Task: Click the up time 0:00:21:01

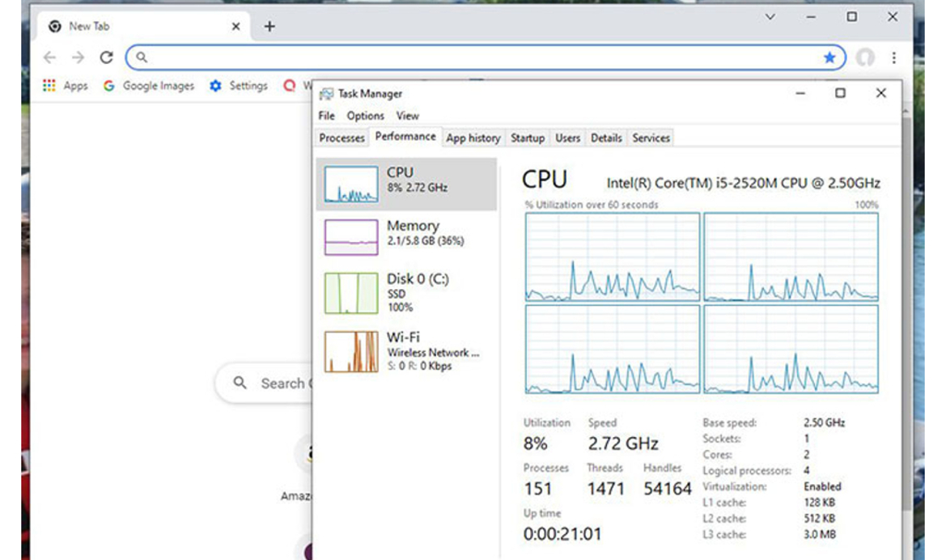Action: [562, 534]
